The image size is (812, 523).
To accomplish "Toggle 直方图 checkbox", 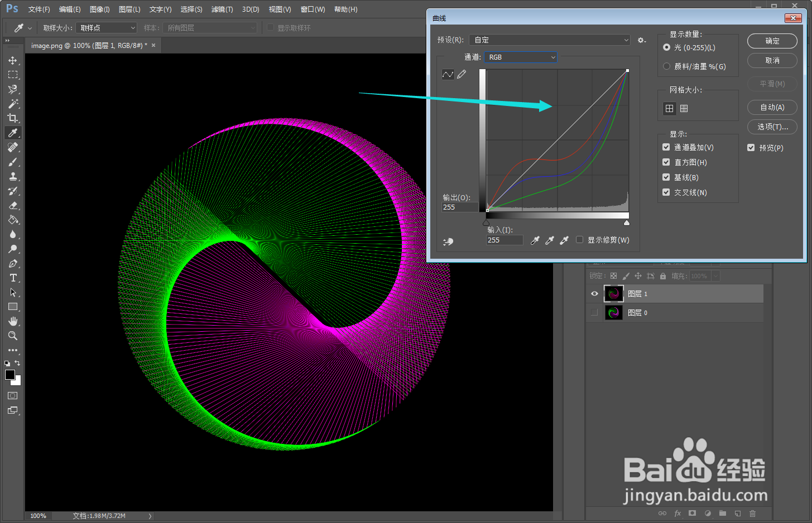I will point(666,162).
